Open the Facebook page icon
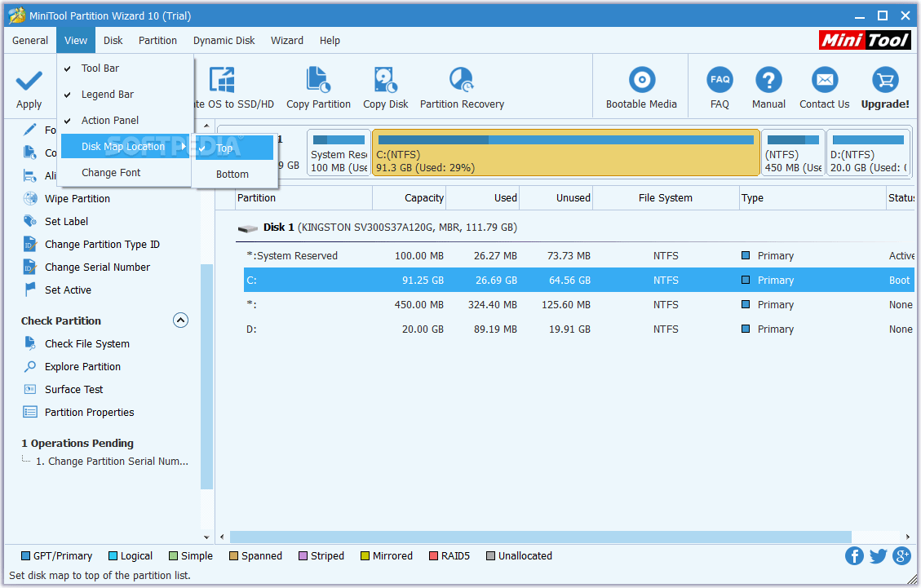This screenshot has height=588, width=921. [854, 555]
